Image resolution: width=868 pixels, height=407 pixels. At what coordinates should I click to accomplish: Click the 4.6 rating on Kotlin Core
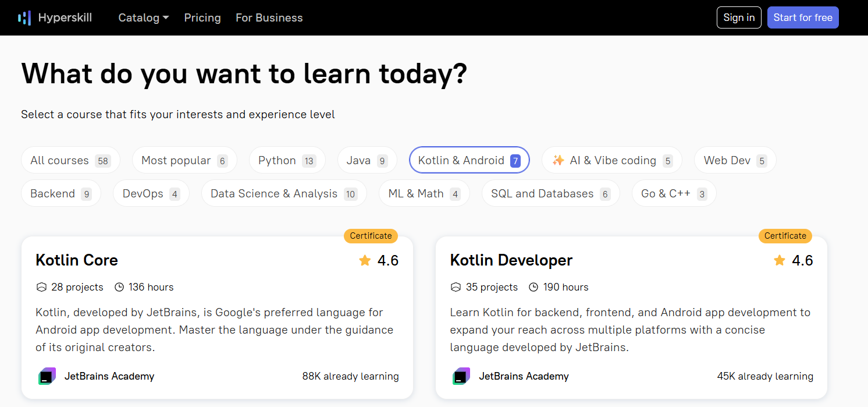tap(388, 260)
